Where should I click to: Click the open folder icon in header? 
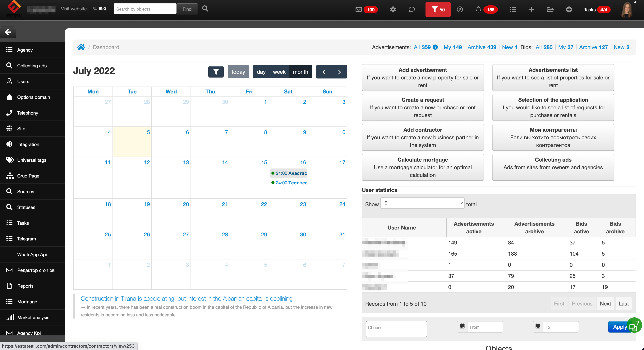pos(550,10)
